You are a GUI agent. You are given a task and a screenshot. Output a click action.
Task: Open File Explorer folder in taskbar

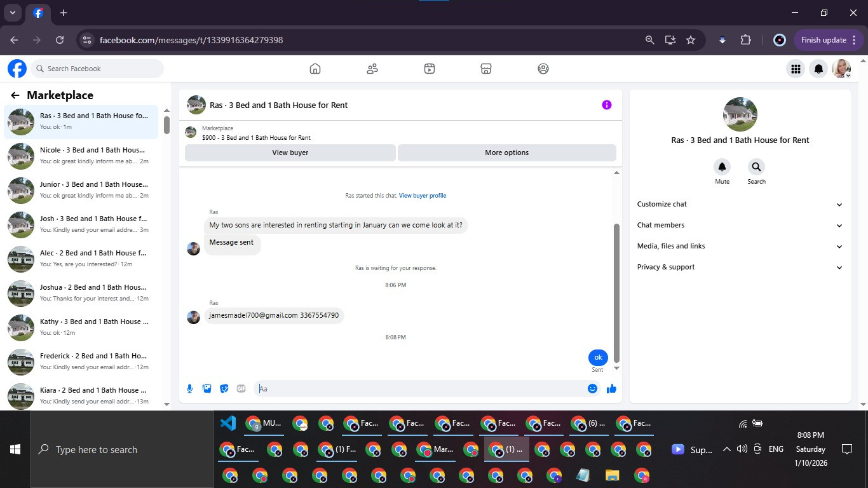coord(612,475)
